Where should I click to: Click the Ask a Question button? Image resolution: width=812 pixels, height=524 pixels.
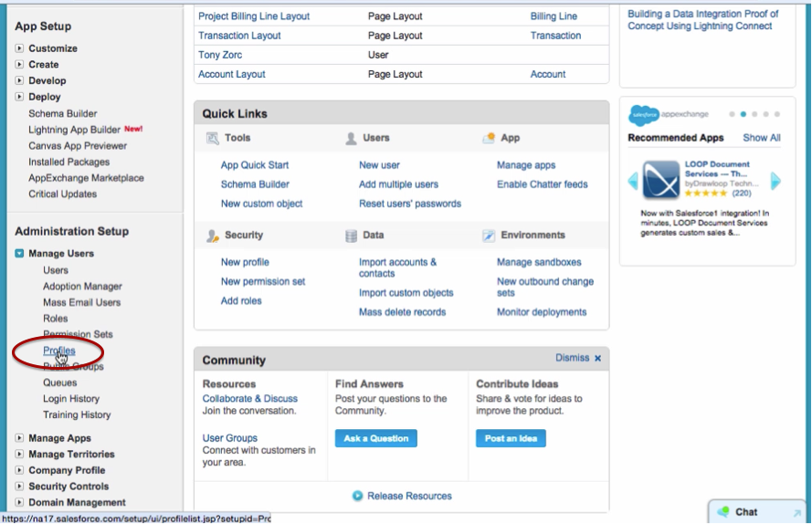(x=376, y=438)
